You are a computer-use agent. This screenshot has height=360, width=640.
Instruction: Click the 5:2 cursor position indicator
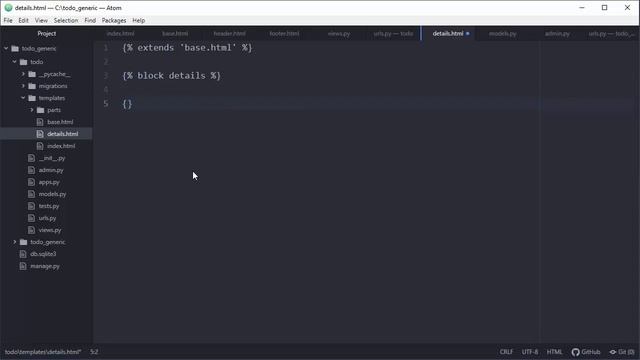click(94, 352)
